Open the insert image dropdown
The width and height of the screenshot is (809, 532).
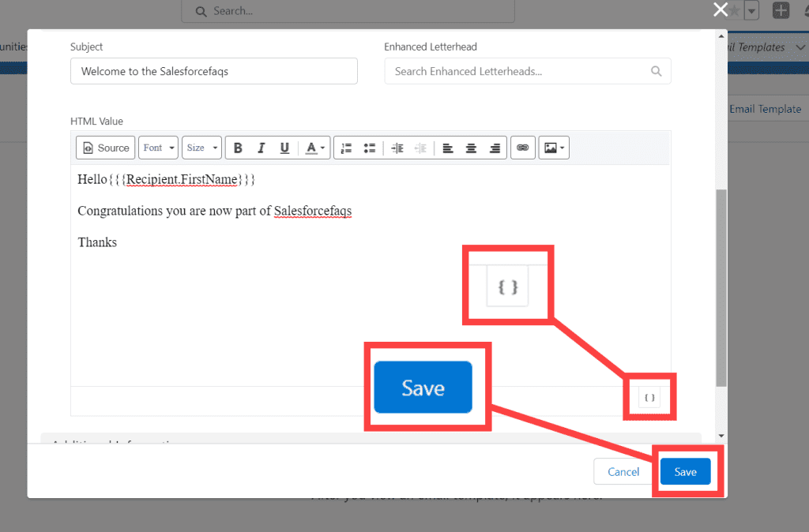(554, 148)
